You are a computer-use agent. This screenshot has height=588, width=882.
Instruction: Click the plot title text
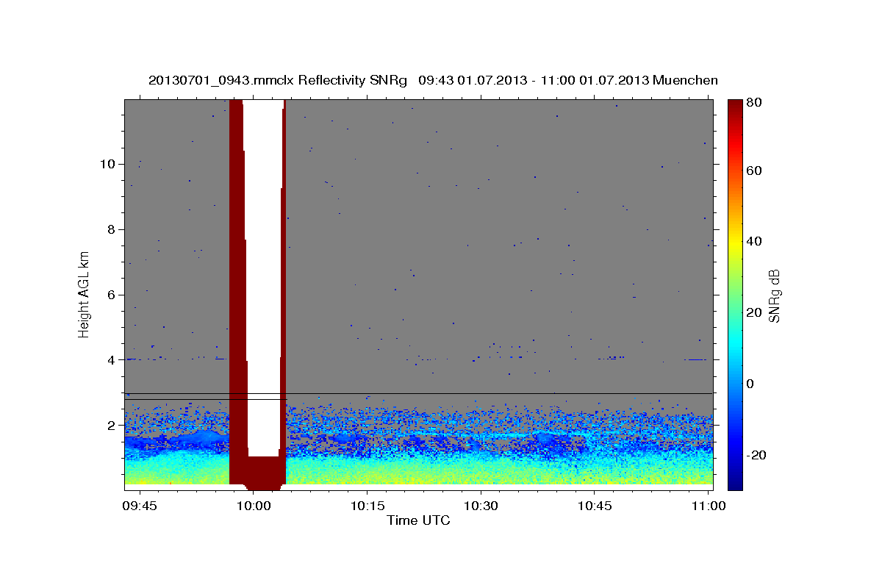pyautogui.click(x=433, y=80)
